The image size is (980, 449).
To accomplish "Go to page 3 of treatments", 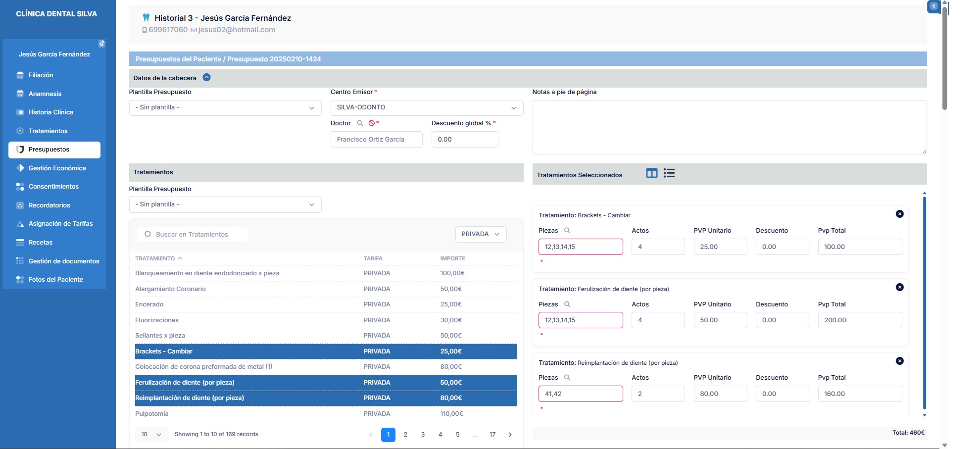I will pos(423,435).
